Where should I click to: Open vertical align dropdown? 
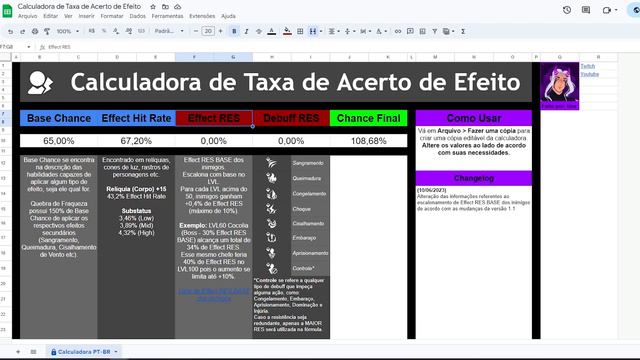(x=349, y=31)
